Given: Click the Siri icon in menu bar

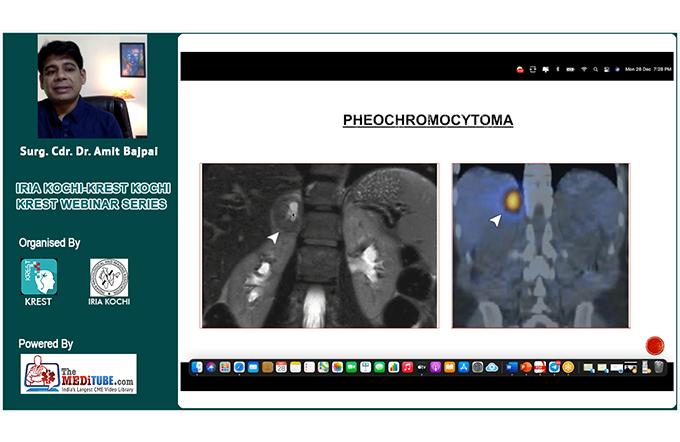Looking at the screenshot, I should [x=617, y=69].
